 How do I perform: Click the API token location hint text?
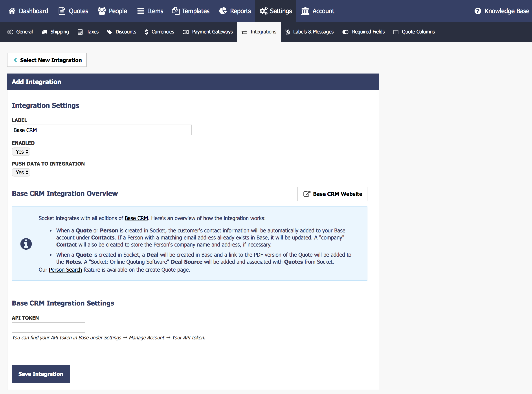pos(109,338)
